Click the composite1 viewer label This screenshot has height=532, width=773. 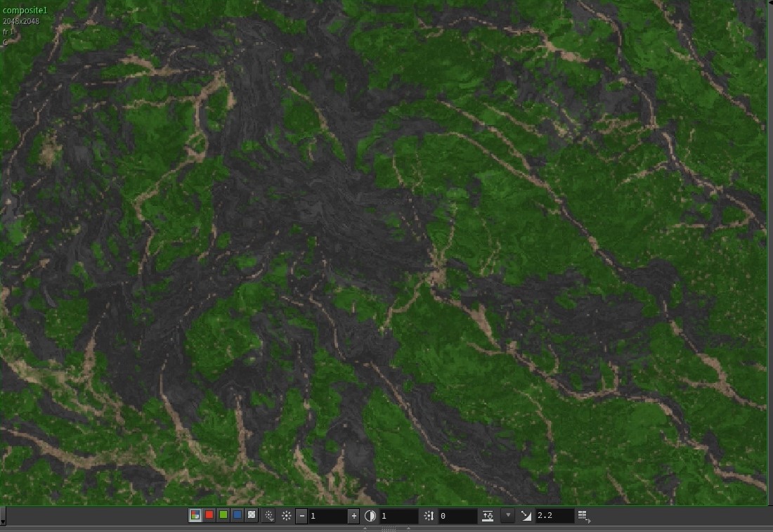point(25,10)
